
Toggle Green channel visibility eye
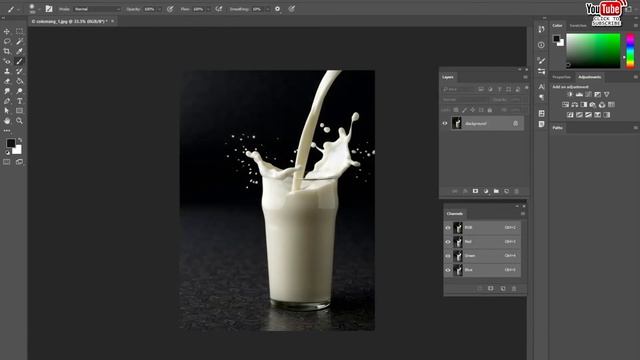point(448,256)
